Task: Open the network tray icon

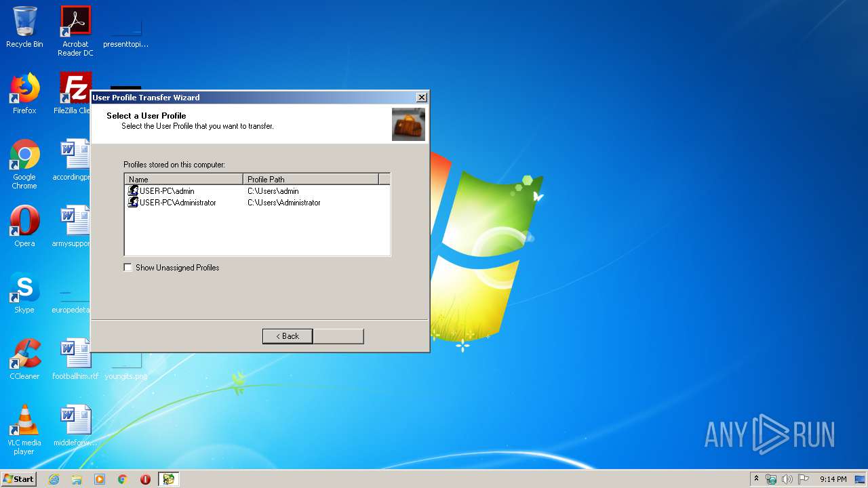Action: pos(771,479)
